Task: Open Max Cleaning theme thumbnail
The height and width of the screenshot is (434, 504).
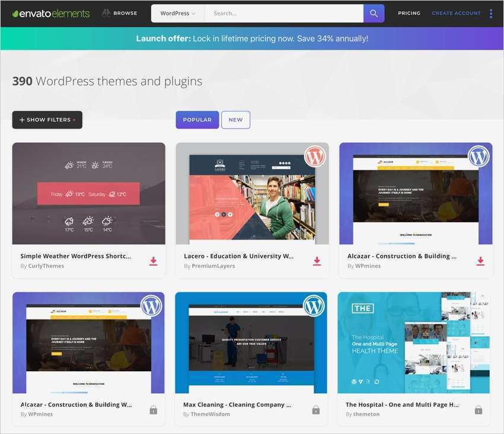Action: coord(251,343)
